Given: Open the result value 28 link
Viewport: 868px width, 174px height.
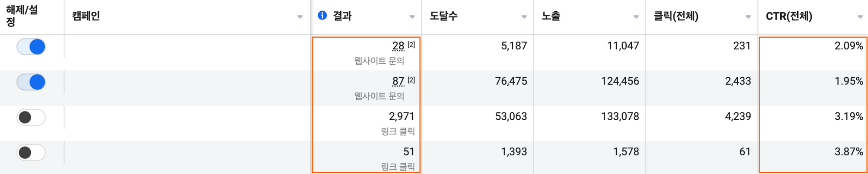Looking at the screenshot, I should click(398, 46).
